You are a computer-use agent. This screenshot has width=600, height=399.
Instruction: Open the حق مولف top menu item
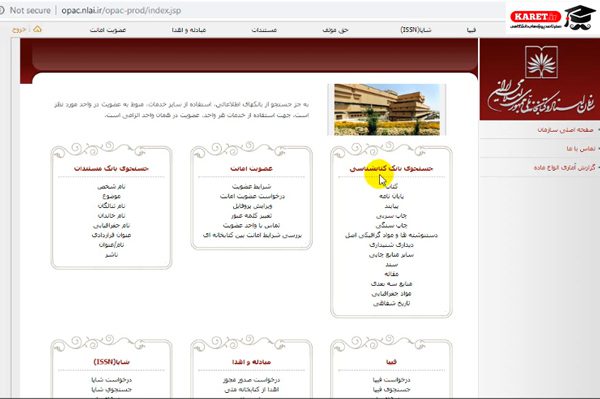point(335,30)
